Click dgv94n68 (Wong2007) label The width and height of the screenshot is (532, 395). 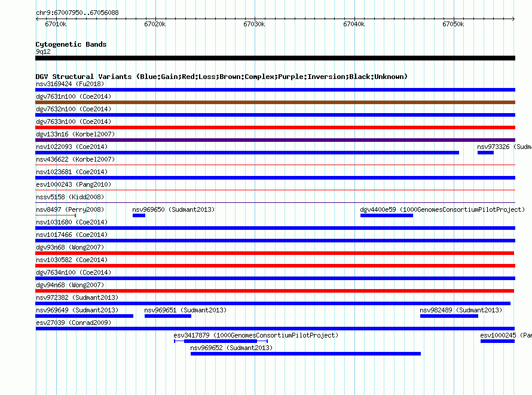pos(70,285)
